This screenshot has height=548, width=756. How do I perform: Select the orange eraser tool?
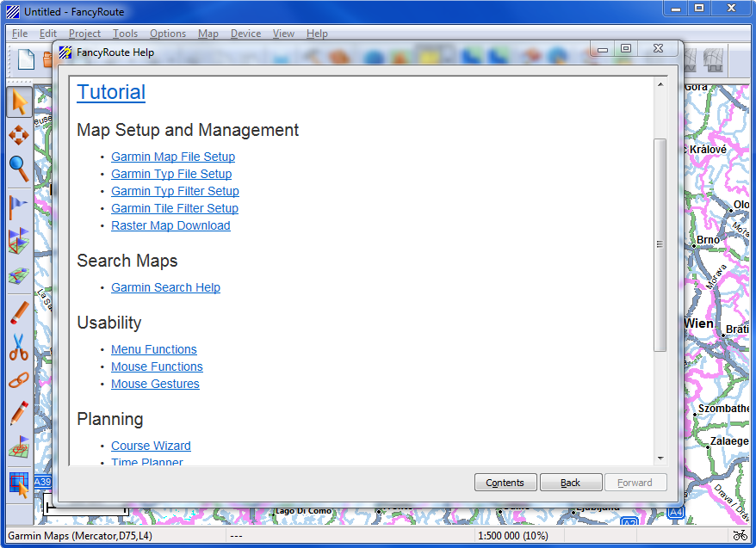[19, 313]
